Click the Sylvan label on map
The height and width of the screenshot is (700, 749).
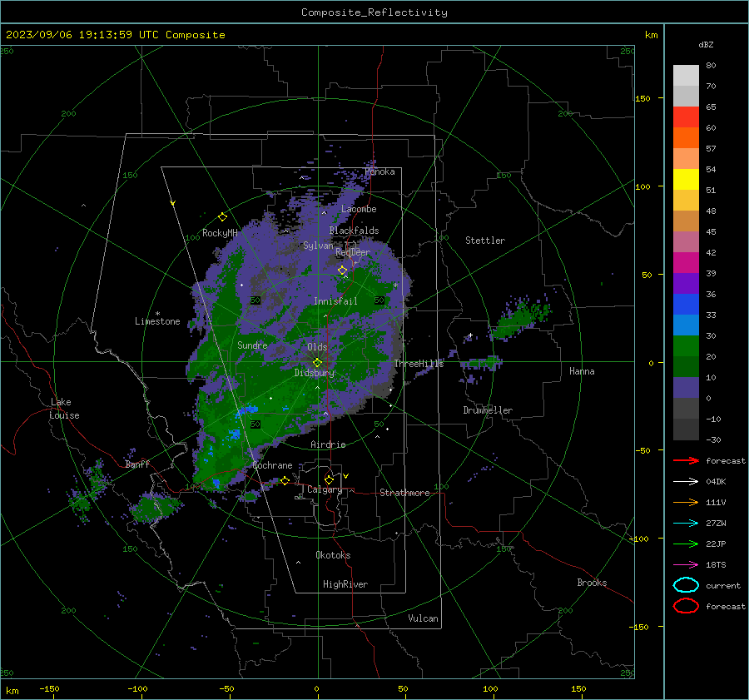[318, 246]
